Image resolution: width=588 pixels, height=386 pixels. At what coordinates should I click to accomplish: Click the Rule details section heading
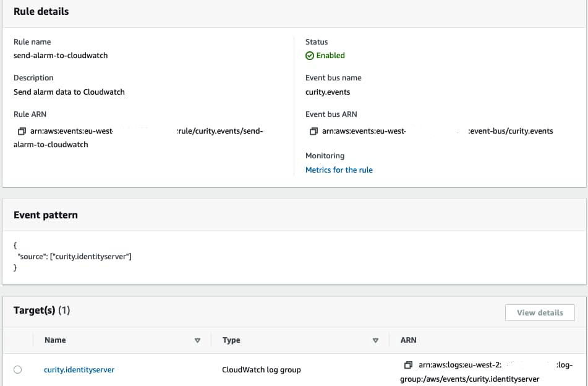(x=41, y=12)
